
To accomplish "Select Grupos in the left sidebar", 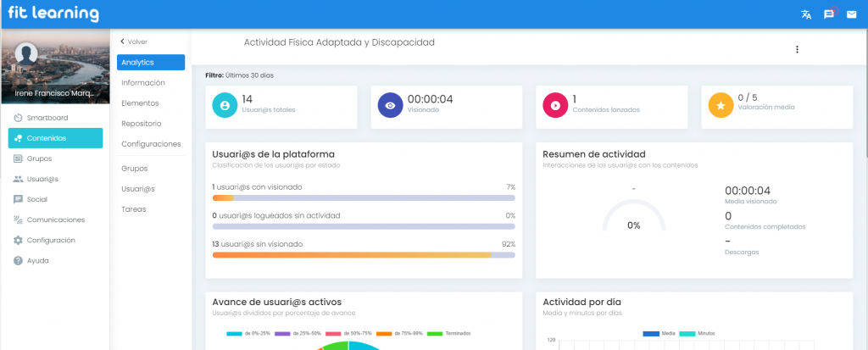I will (39, 158).
